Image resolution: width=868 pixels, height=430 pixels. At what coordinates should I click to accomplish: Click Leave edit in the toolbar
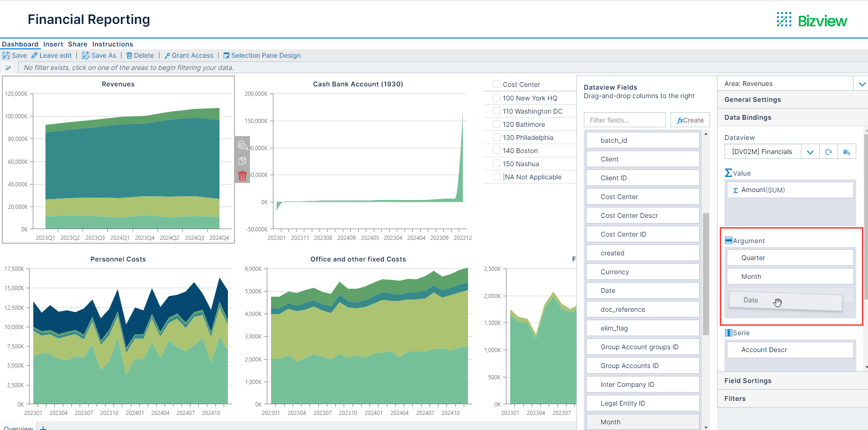pos(52,55)
